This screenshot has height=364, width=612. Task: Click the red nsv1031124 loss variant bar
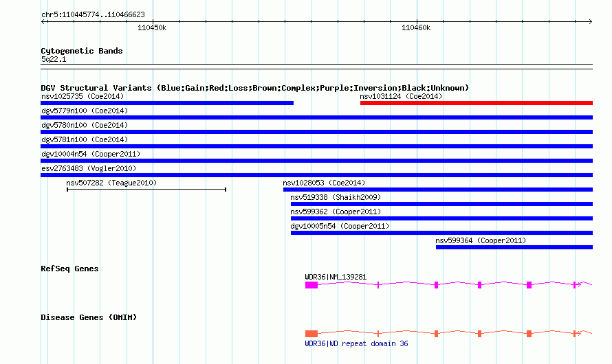coord(476,103)
